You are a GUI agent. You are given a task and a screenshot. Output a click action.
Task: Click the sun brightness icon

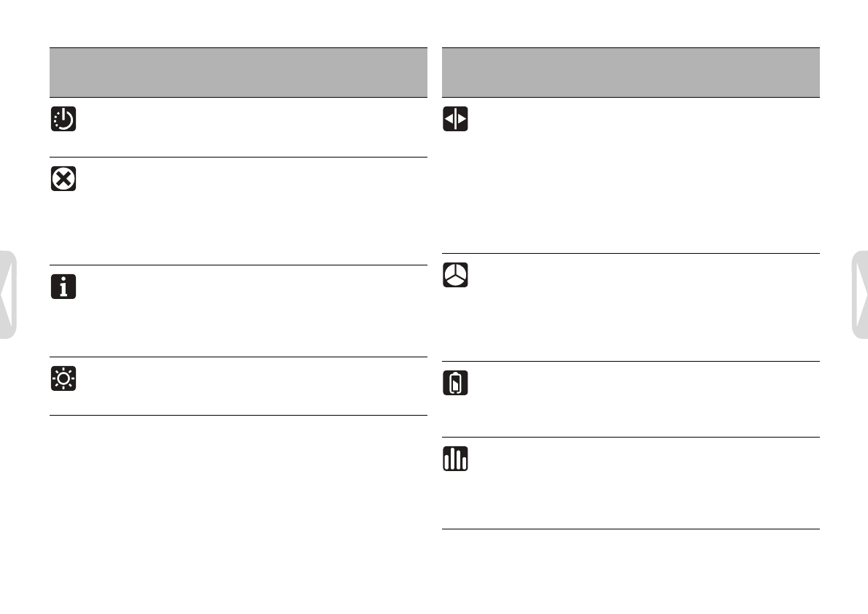coord(63,378)
